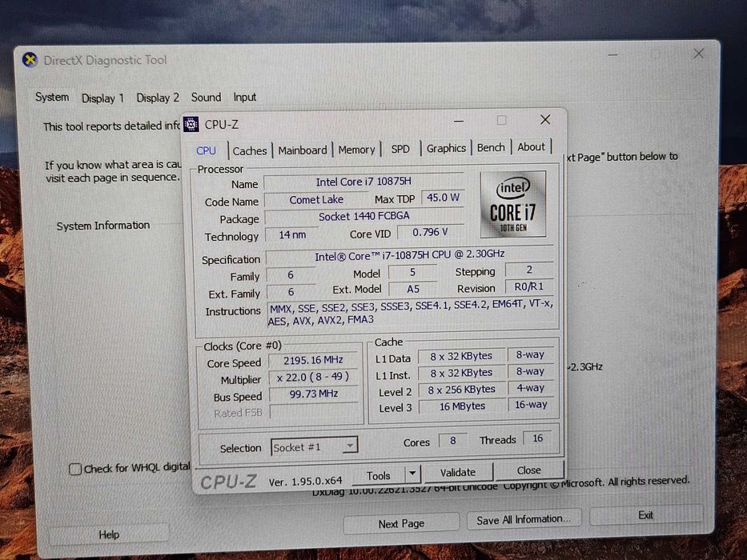Switch to the Mainboard tab

[303, 150]
